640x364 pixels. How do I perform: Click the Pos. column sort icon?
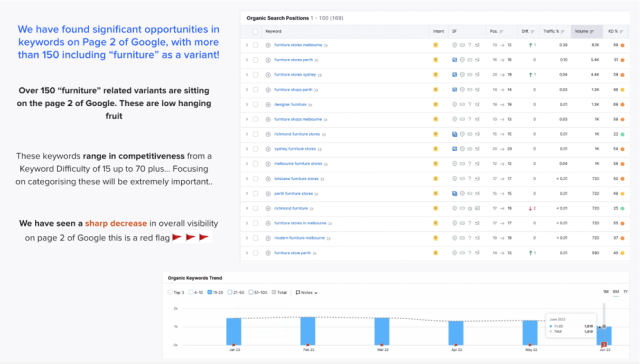click(x=501, y=31)
